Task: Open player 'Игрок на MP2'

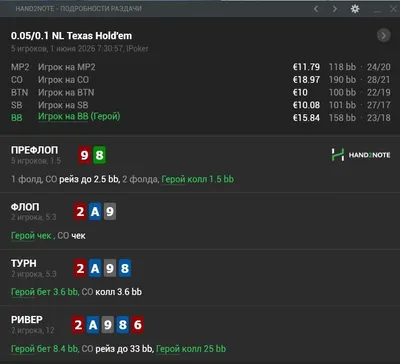Action: [67, 67]
